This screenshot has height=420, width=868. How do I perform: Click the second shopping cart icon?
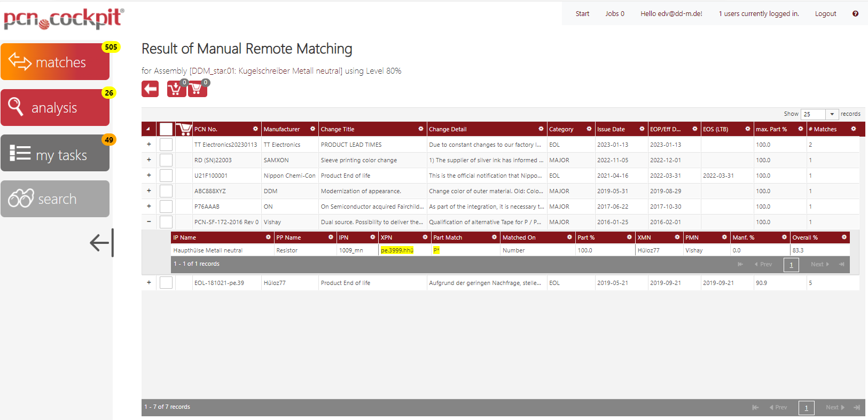point(197,89)
